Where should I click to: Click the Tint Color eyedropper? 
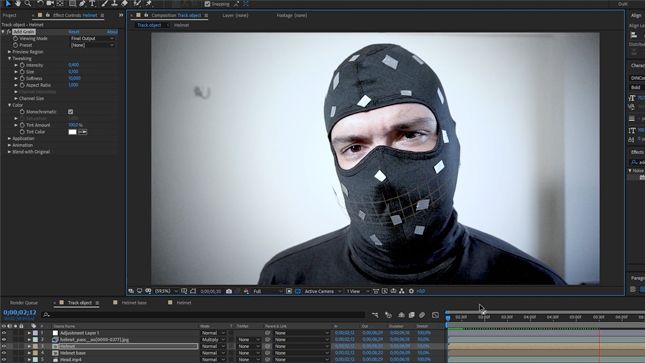83,132
